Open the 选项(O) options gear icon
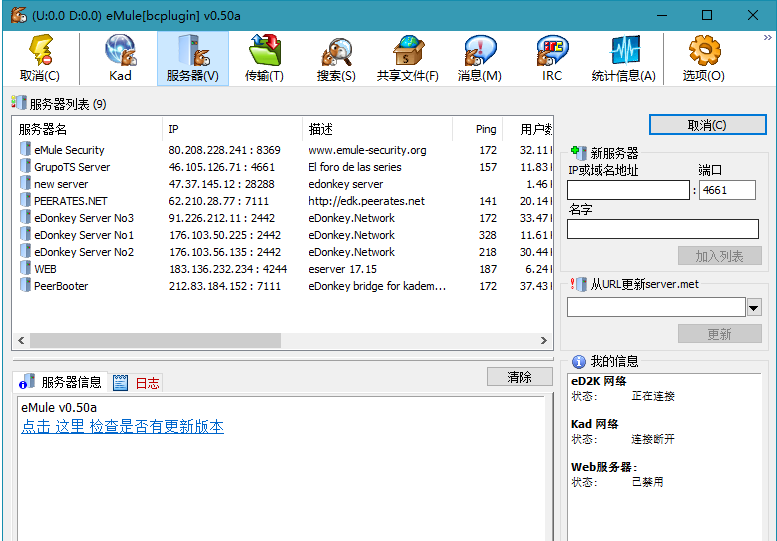The width and height of the screenshot is (777, 541). tap(704, 51)
